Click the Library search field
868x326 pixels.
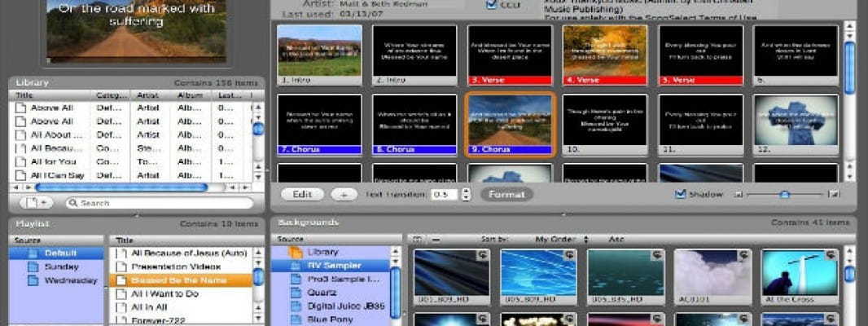point(159,204)
